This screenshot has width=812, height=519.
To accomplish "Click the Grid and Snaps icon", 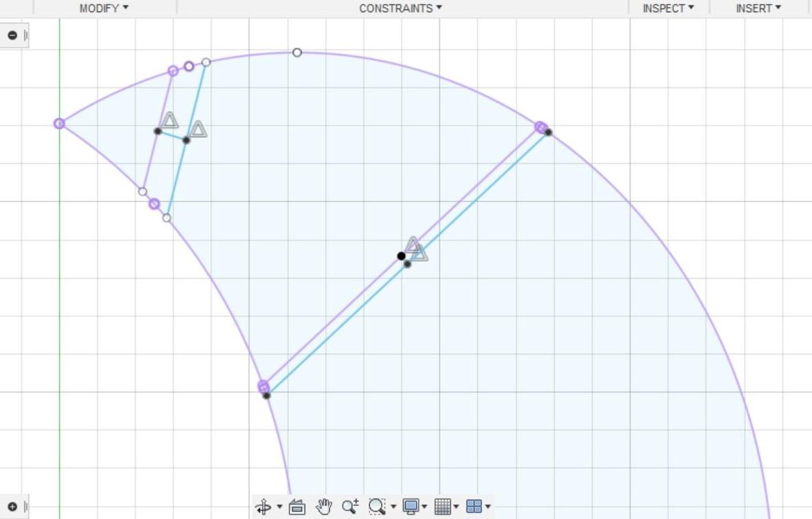I will click(x=444, y=506).
